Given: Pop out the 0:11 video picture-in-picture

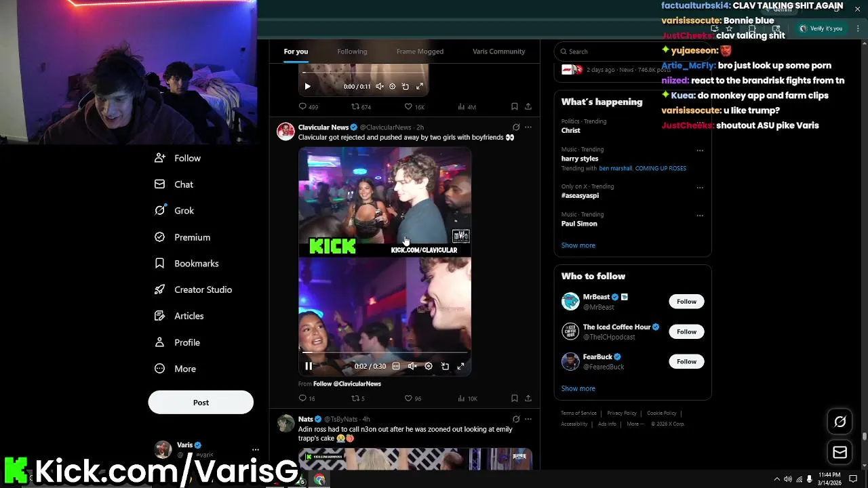Looking at the screenshot, I should (x=406, y=86).
